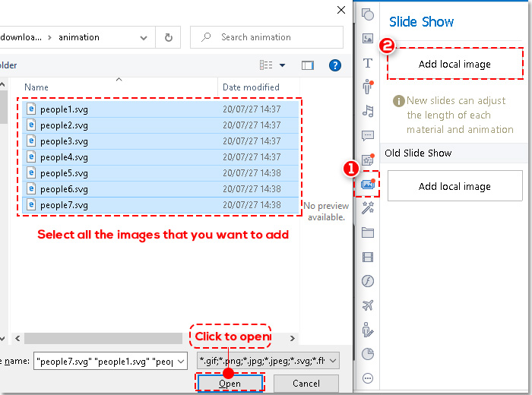The image size is (532, 395).
Task: Open the video film strip icon
Action: point(368,257)
